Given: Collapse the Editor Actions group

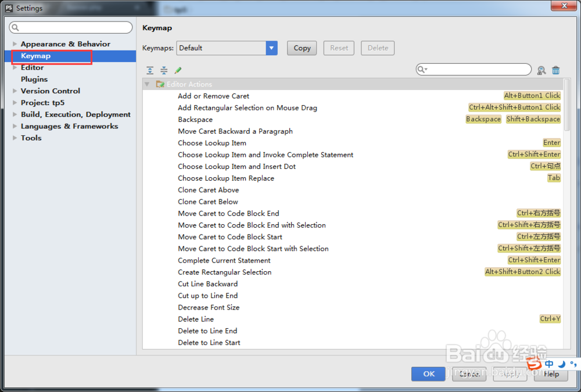Looking at the screenshot, I should (x=147, y=84).
